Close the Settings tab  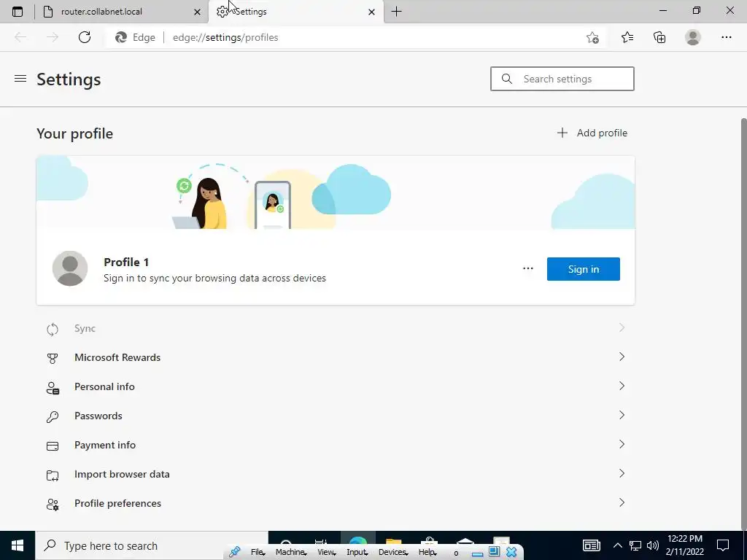371,12
